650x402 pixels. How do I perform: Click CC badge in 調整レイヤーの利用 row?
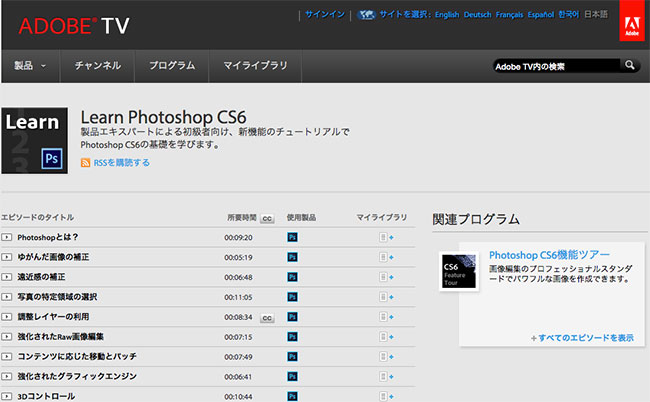point(267,318)
